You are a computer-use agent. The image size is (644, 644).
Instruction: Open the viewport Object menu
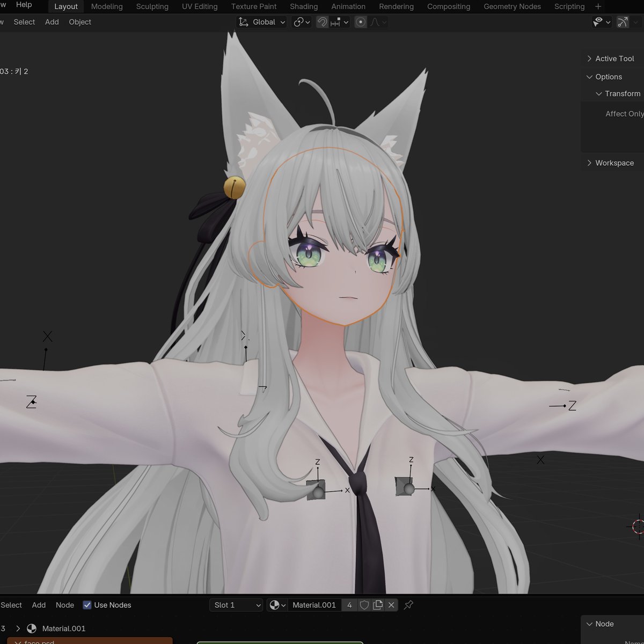point(80,22)
